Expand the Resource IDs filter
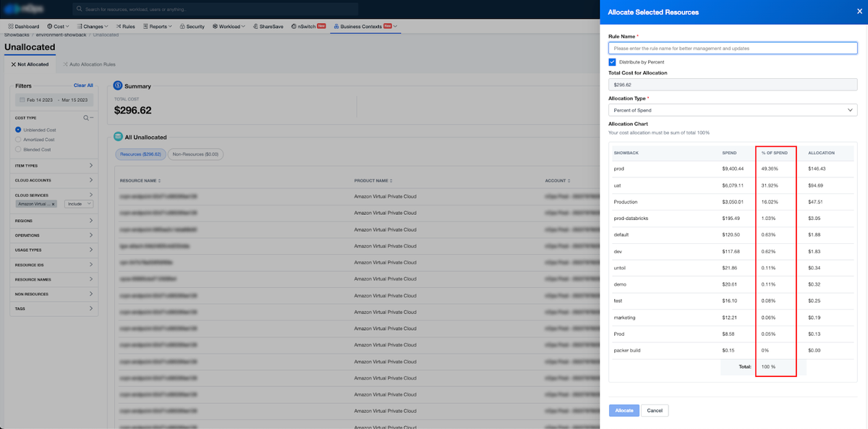Viewport: 868px width, 429px height. [54, 265]
